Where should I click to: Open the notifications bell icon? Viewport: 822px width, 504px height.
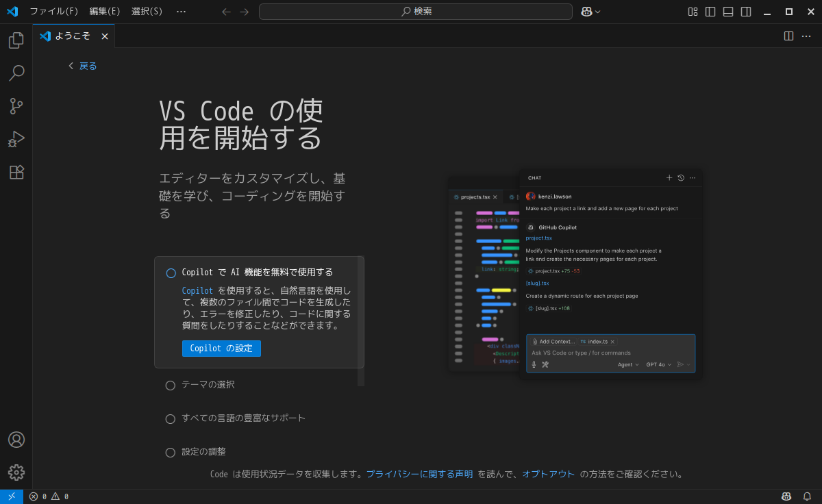[807, 496]
